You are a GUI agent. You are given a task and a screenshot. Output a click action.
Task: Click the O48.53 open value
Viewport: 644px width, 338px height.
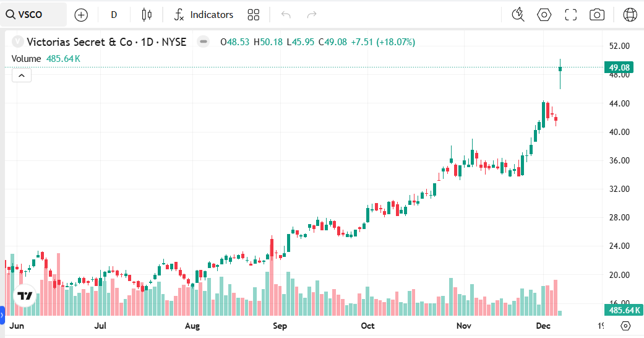click(235, 42)
